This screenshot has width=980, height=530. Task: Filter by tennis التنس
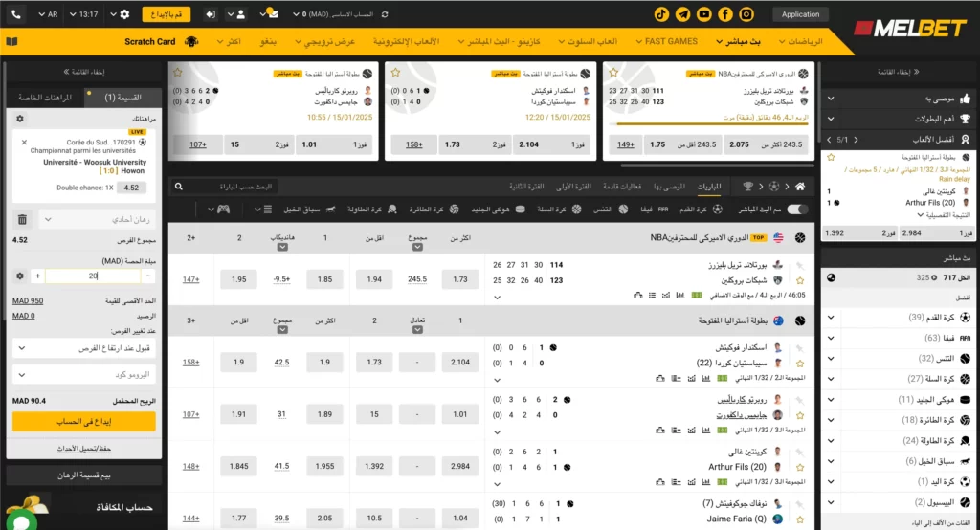[611, 210]
